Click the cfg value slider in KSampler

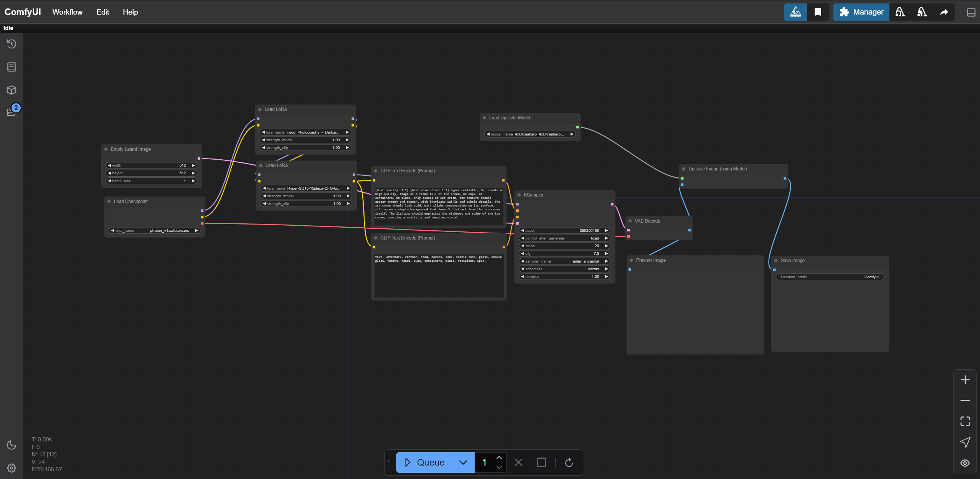tap(564, 254)
